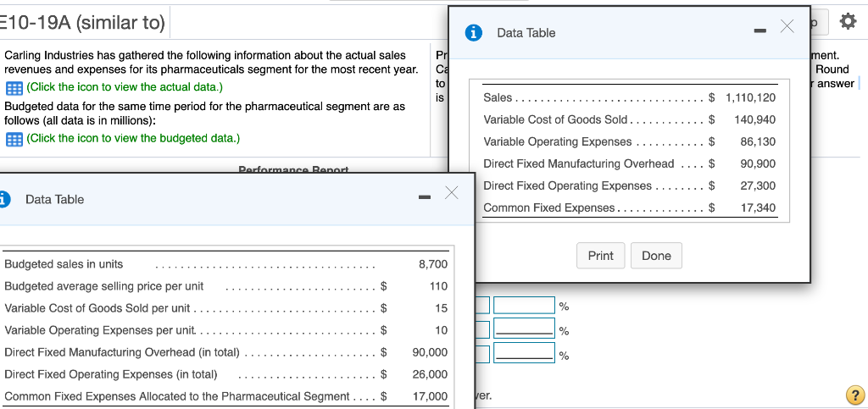This screenshot has width=868, height=409.
Task: Click 'Budgeted average selling price per unit' label
Action: [104, 286]
